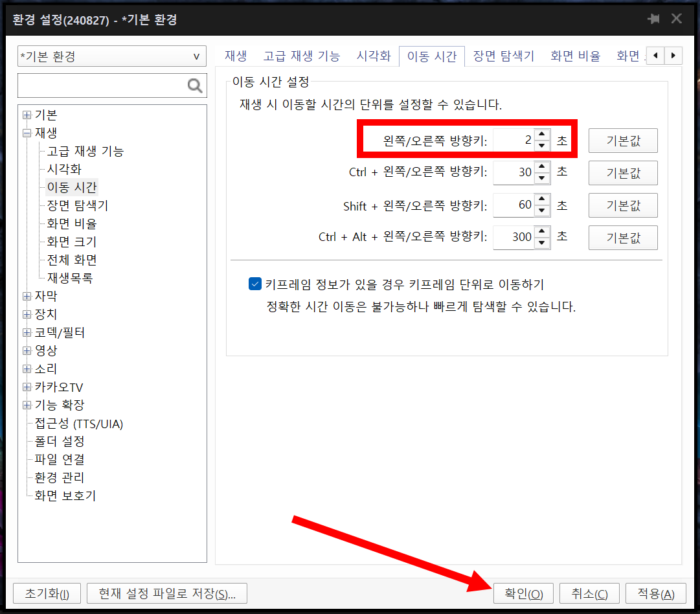This screenshot has width=700, height=614.
Task: Expand the 영상 tree node
Action: click(27, 350)
